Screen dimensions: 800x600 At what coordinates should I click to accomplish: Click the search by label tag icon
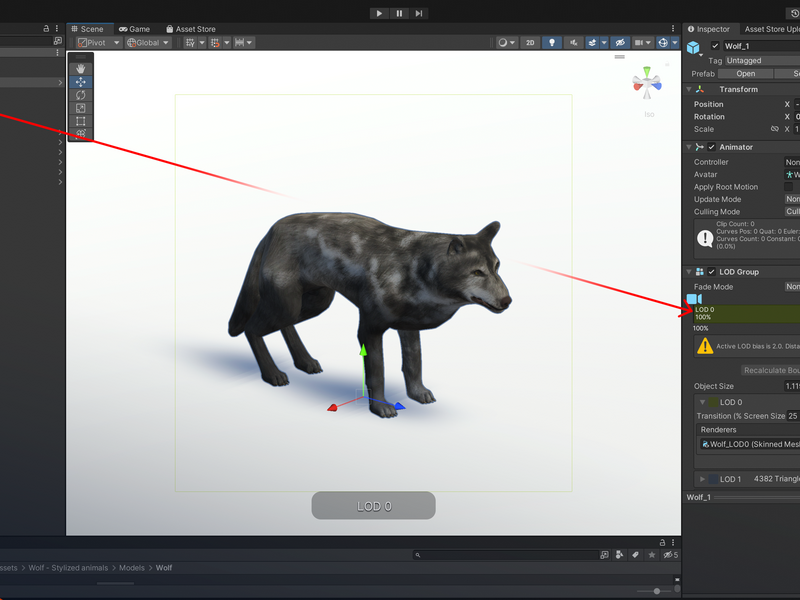pyautogui.click(x=635, y=555)
